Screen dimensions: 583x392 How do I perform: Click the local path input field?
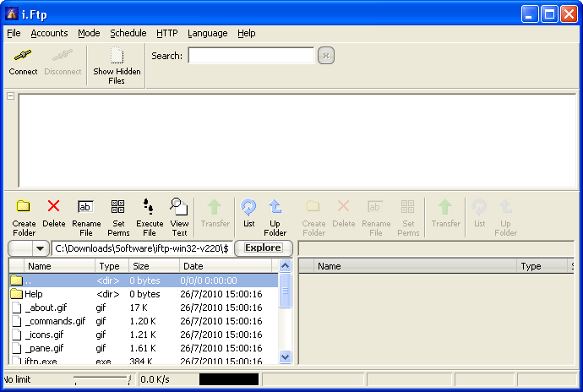click(x=142, y=248)
